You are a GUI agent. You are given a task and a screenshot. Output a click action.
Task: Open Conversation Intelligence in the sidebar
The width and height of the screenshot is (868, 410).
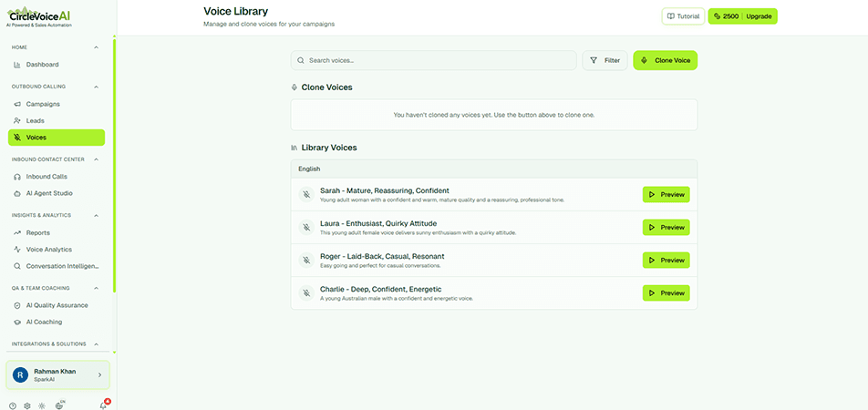[x=57, y=266]
